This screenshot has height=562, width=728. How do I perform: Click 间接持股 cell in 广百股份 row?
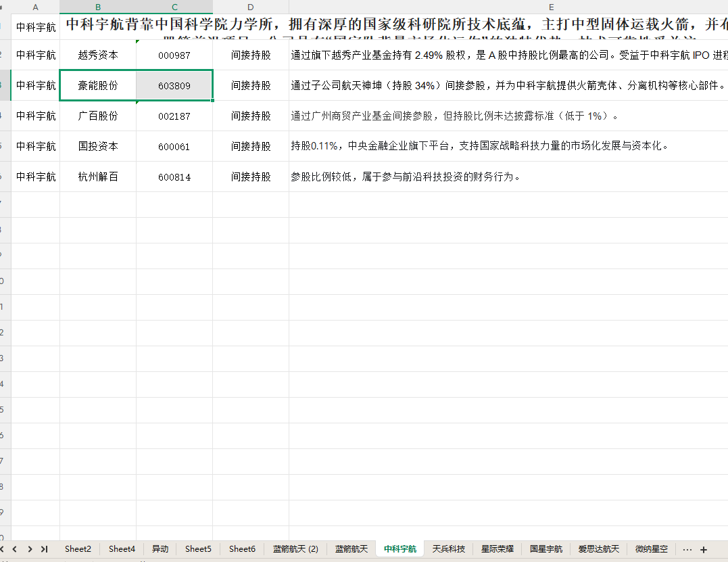pyautogui.click(x=251, y=116)
